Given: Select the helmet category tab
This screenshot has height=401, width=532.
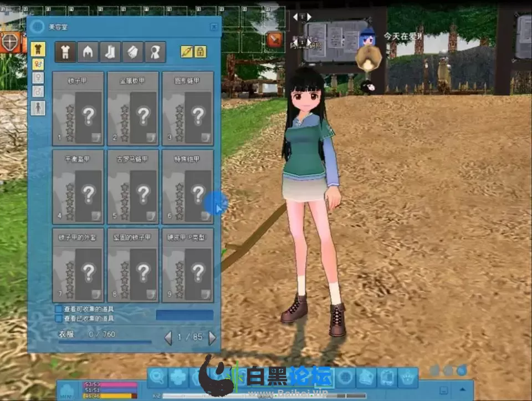Looking at the screenshot, I should [88, 52].
